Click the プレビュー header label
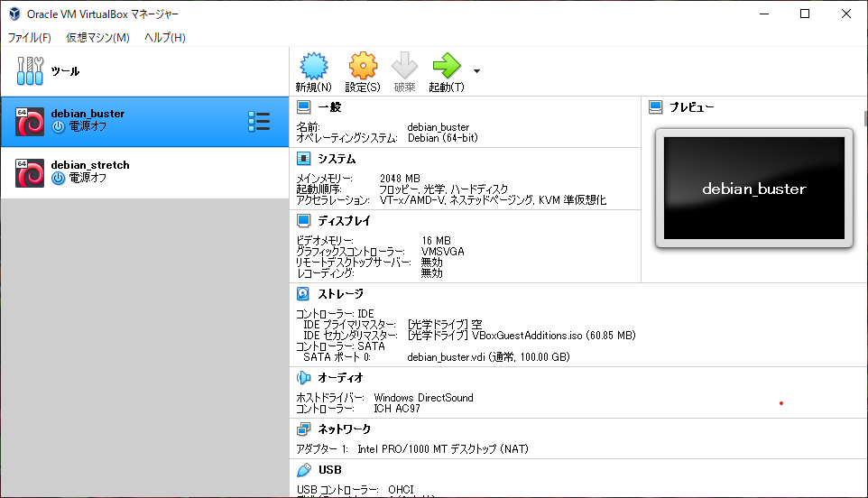Screen dimensions: 868x498 [x=691, y=106]
